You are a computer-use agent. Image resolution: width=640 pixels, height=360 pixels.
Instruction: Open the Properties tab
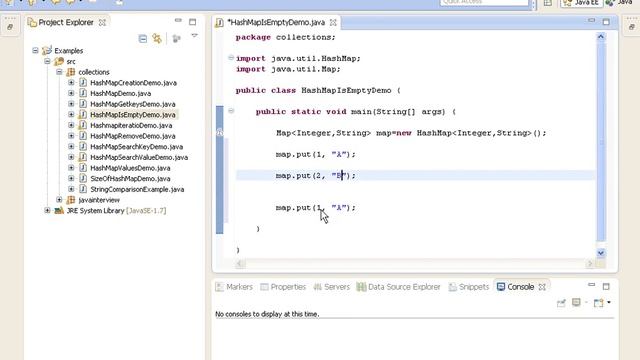pyautogui.click(x=283, y=287)
